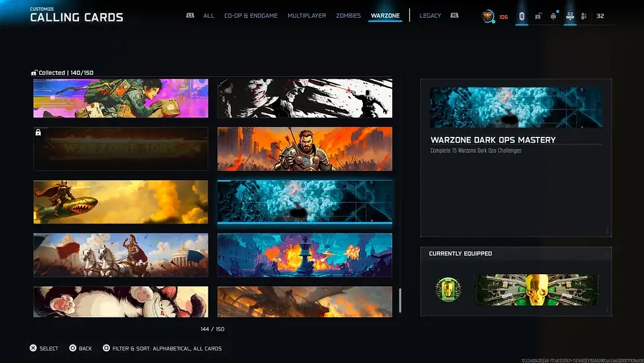Viewport: 644px width, 363px height.
Task: Open the player rank emblem icon
Action: click(x=488, y=16)
